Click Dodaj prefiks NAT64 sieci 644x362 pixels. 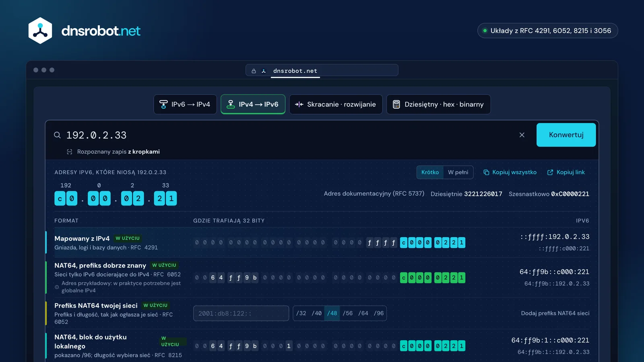[555, 313]
